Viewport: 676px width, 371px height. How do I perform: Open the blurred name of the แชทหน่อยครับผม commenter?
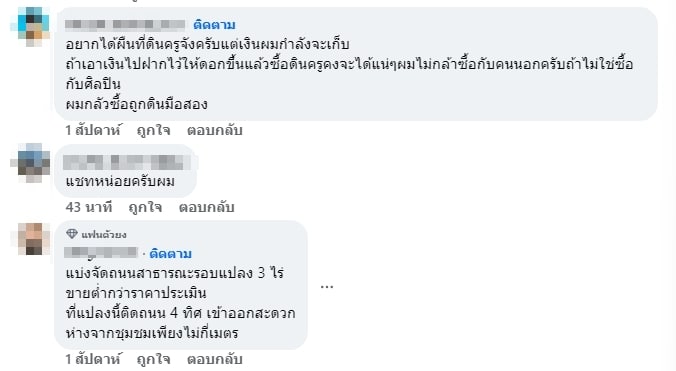click(x=127, y=162)
